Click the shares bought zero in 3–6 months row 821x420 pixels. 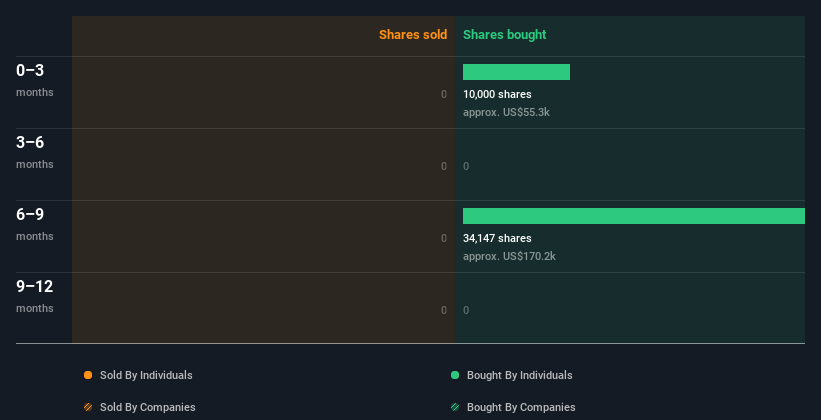(466, 167)
